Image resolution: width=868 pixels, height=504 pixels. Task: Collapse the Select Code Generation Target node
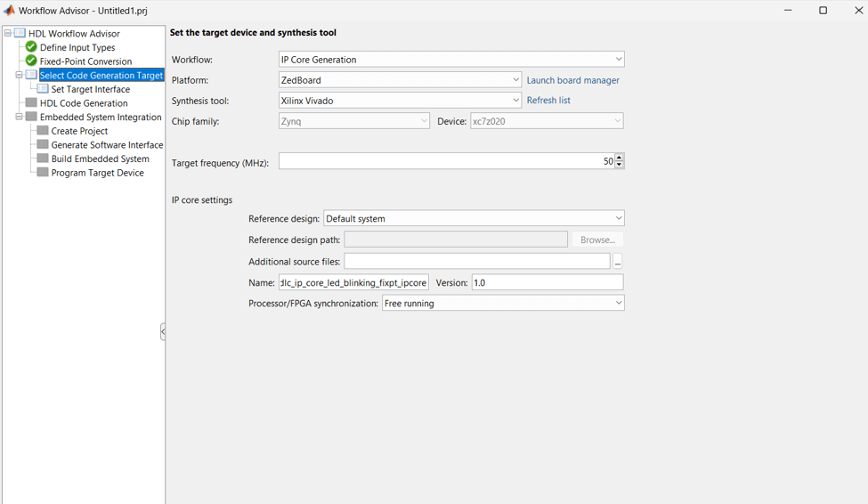pyautogui.click(x=19, y=76)
